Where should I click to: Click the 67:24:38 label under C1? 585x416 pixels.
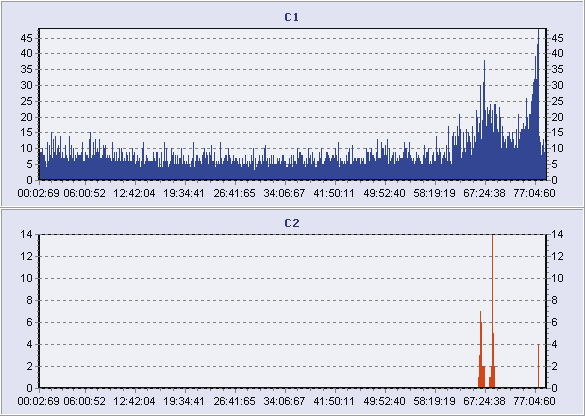(484, 193)
